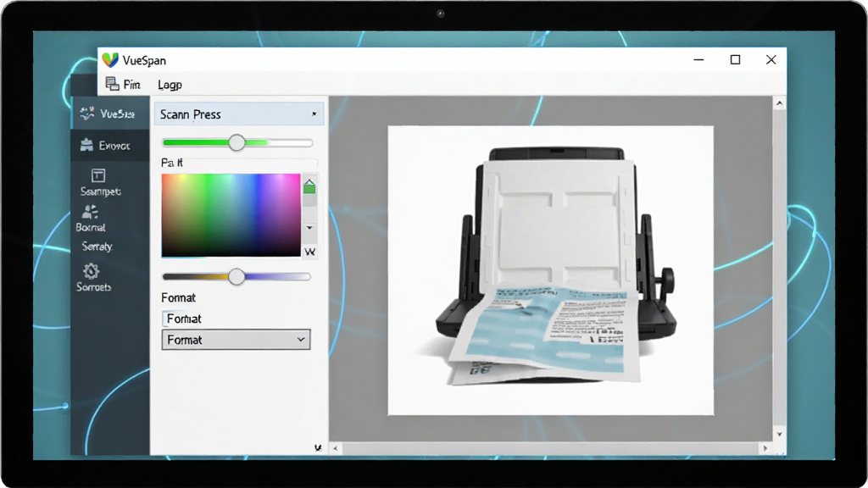Minimize the VueSpan window

[x=699, y=60]
